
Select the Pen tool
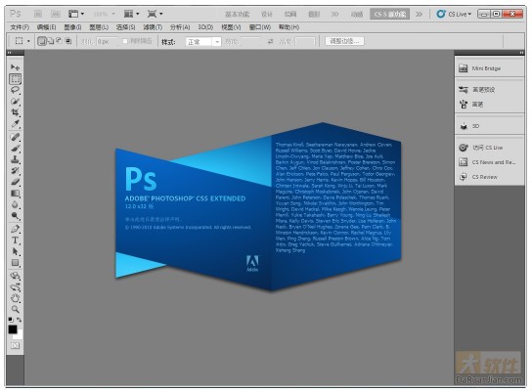pos(15,229)
